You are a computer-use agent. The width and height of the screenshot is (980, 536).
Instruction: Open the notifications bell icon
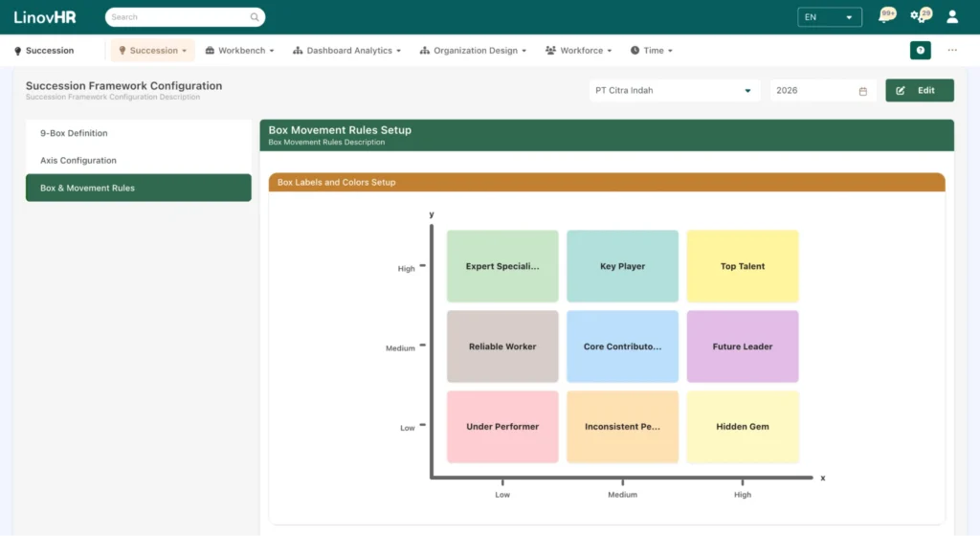click(885, 16)
